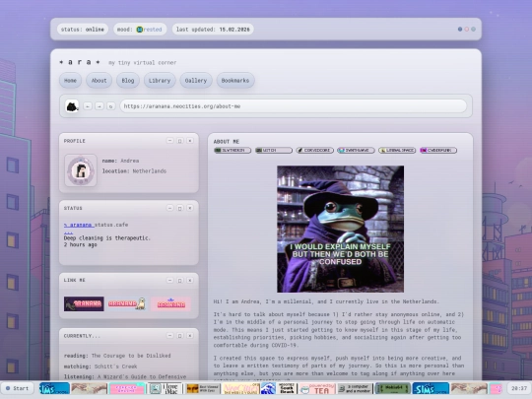This screenshot has height=399, width=532.
Task: Maximize the Currently panel
Action: pyautogui.click(x=180, y=335)
